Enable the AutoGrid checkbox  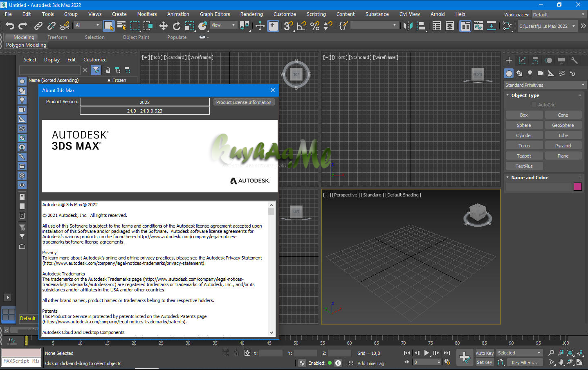pyautogui.click(x=534, y=105)
